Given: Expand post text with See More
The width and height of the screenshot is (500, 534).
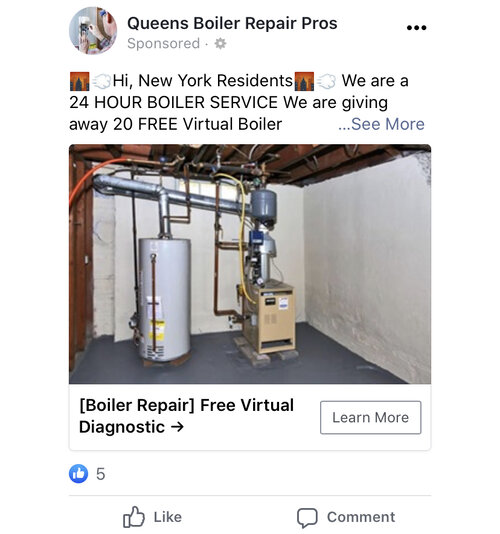Looking at the screenshot, I should (x=381, y=124).
